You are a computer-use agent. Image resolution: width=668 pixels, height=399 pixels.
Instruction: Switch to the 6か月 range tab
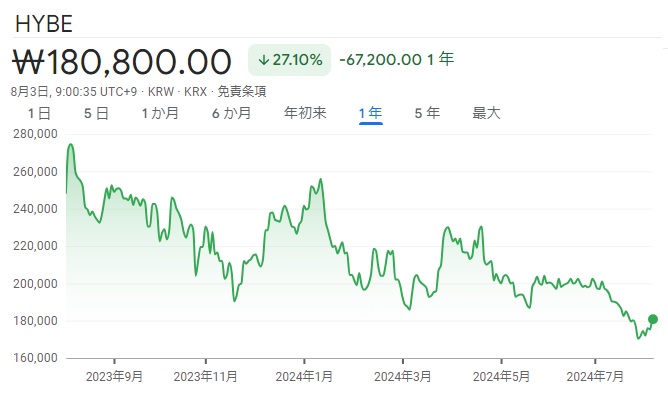point(232,113)
